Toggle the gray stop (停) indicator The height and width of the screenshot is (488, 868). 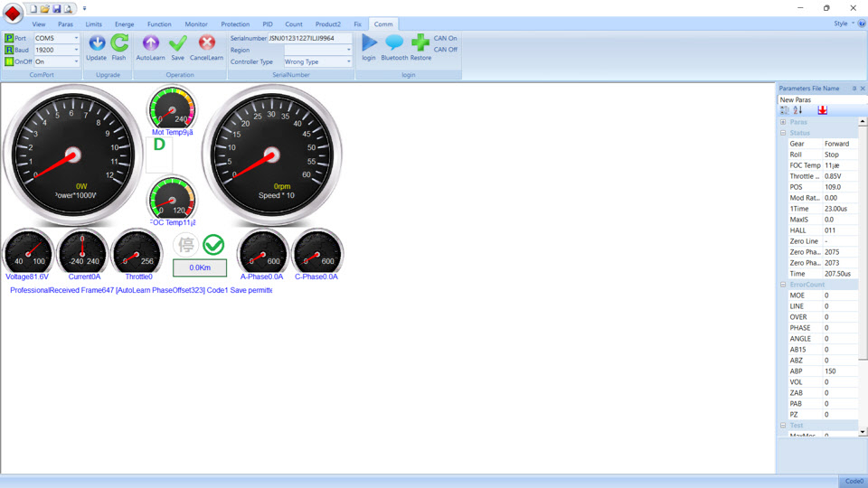186,245
